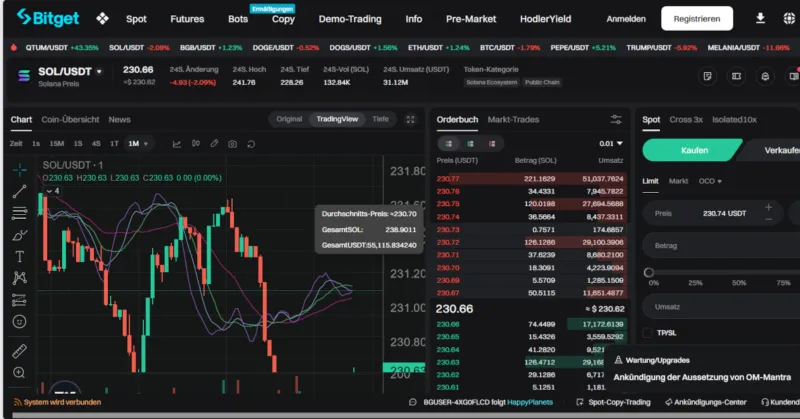Viewport: 800px width, 419px height.
Task: Expand the SOL/USDT pair selector
Action: tap(99, 71)
